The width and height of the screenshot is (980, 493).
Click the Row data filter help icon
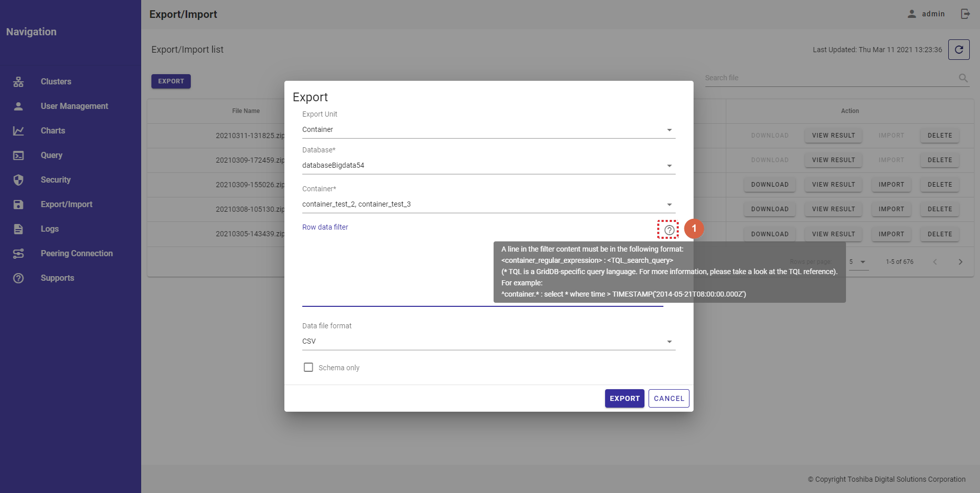[669, 230]
